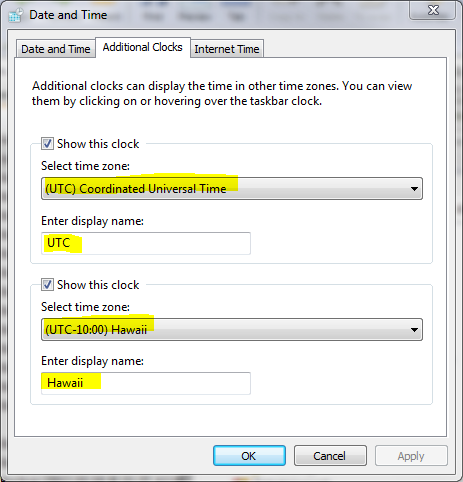
Task: Open the Internet Time tab
Action: [227, 49]
